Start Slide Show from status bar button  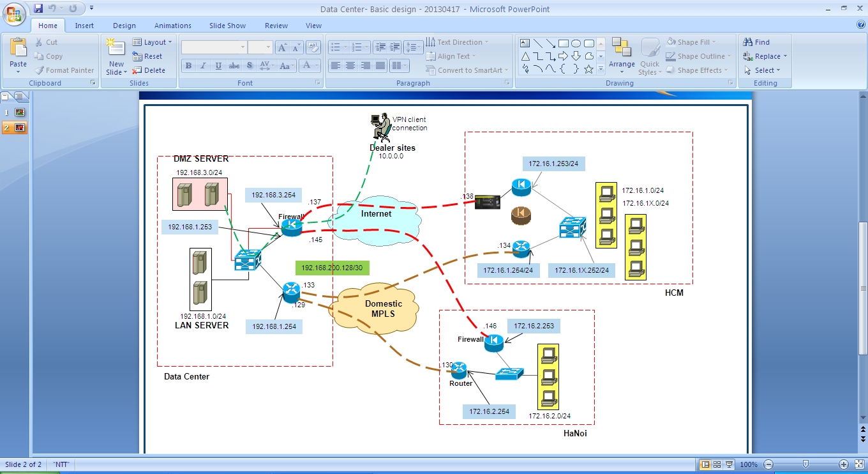(729, 464)
